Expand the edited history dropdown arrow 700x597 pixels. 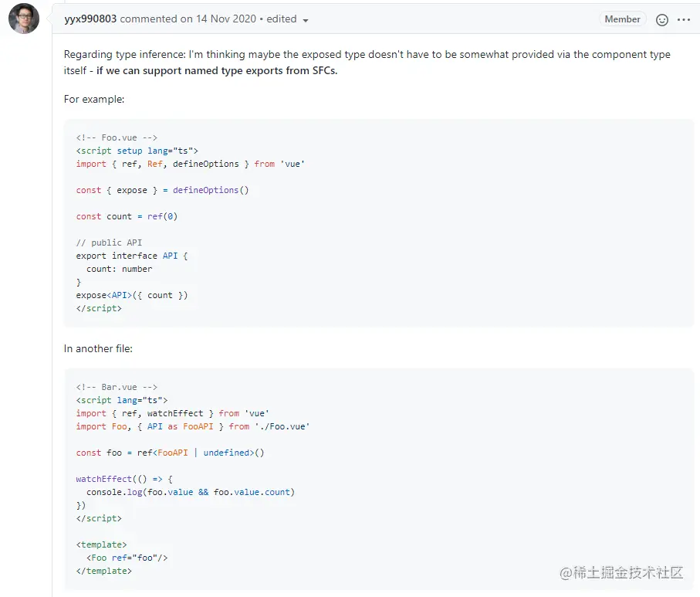click(306, 20)
